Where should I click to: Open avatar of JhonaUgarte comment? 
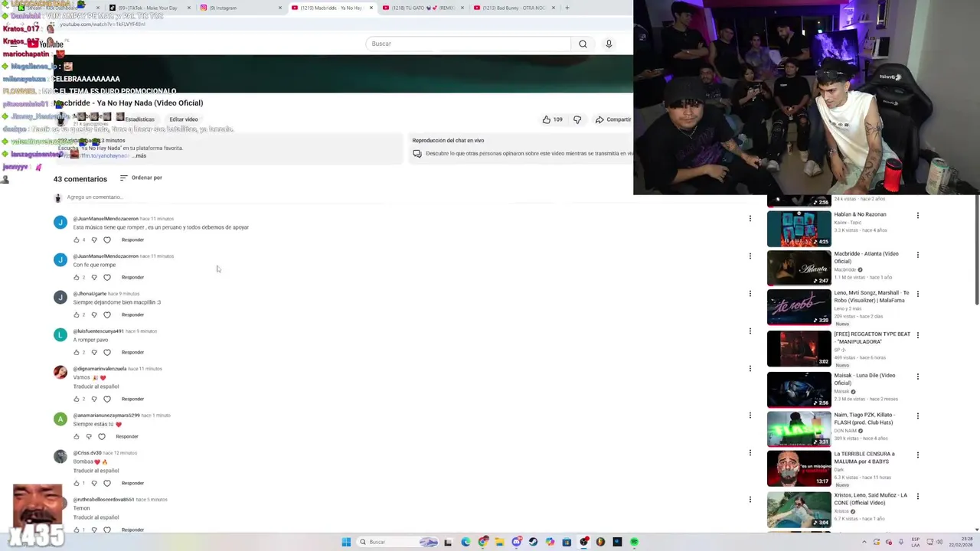pos(60,297)
